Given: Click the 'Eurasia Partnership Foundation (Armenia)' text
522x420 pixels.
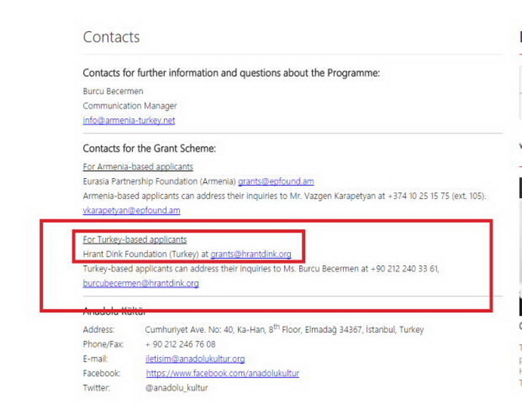Looking at the screenshot, I should [159, 181].
